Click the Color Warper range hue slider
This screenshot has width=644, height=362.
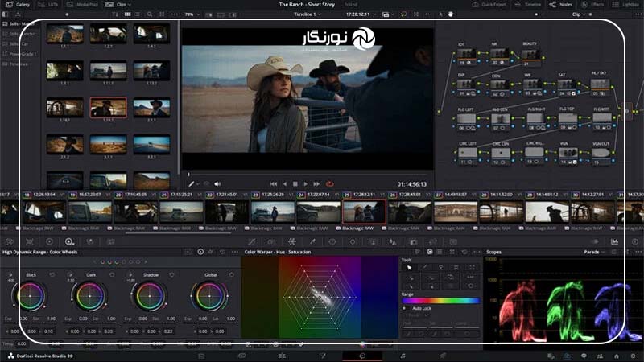coord(440,301)
